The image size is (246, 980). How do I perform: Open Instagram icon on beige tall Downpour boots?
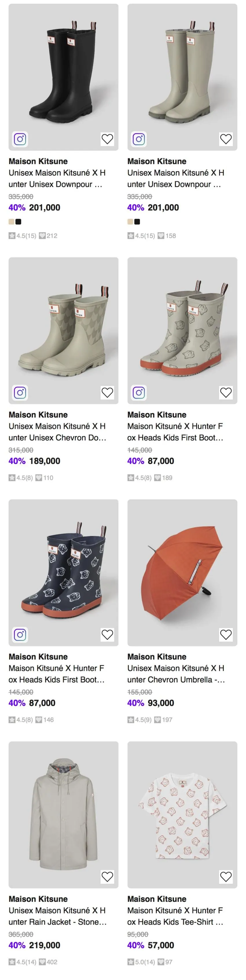(x=139, y=139)
